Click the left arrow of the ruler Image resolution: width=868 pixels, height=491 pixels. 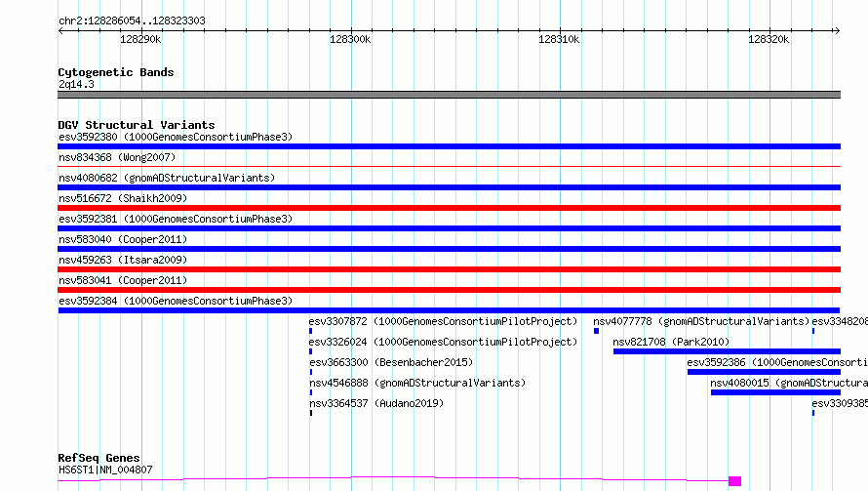pyautogui.click(x=60, y=31)
